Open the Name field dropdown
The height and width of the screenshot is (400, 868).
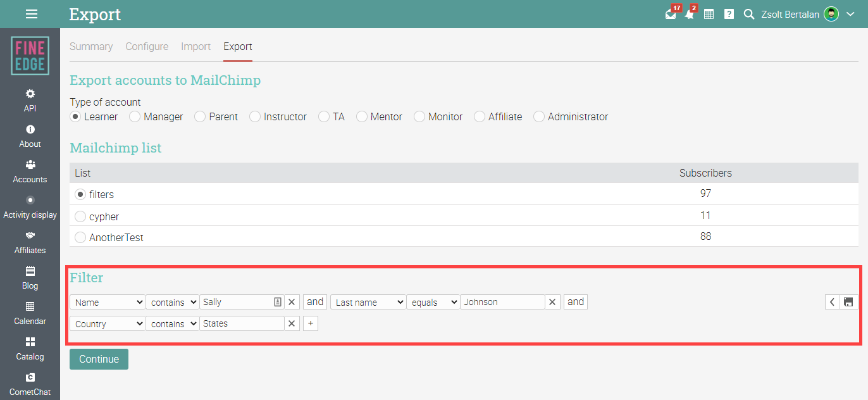click(x=108, y=303)
